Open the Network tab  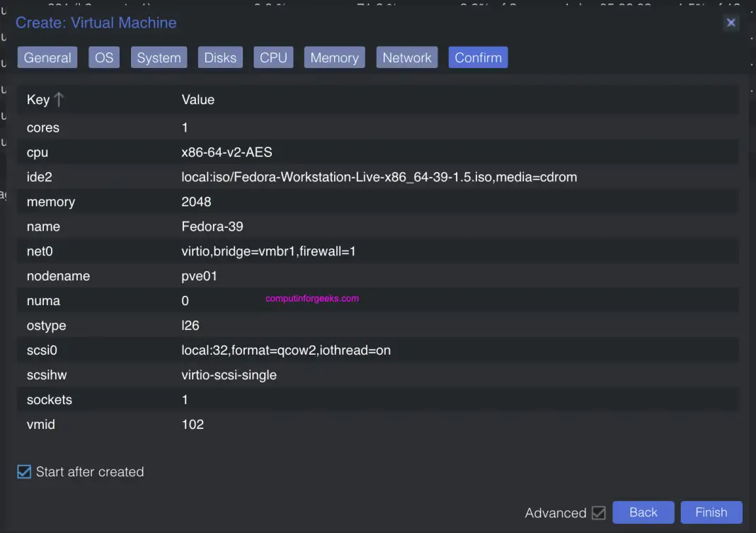[406, 57]
